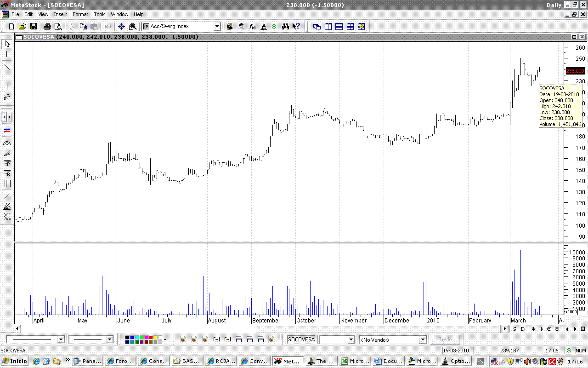Open the Internet Explorer quick launch icon
The height and width of the screenshot is (368, 588).
pyautogui.click(x=36, y=361)
